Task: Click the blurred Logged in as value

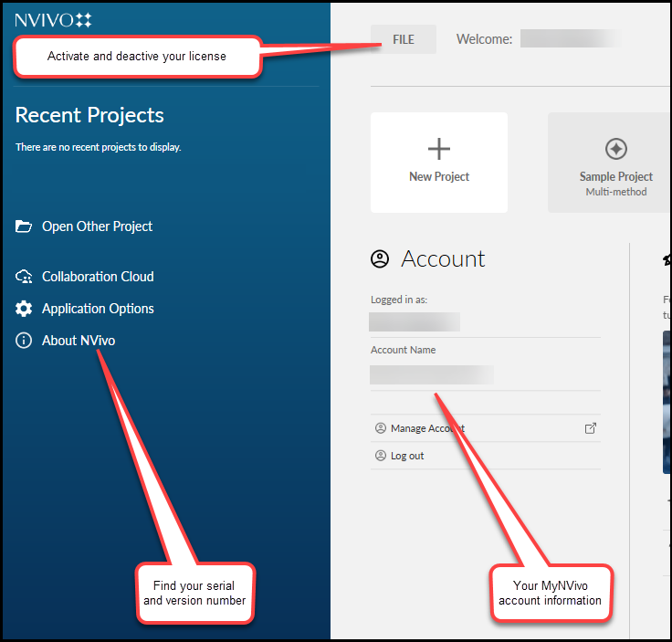Action: pyautogui.click(x=415, y=321)
